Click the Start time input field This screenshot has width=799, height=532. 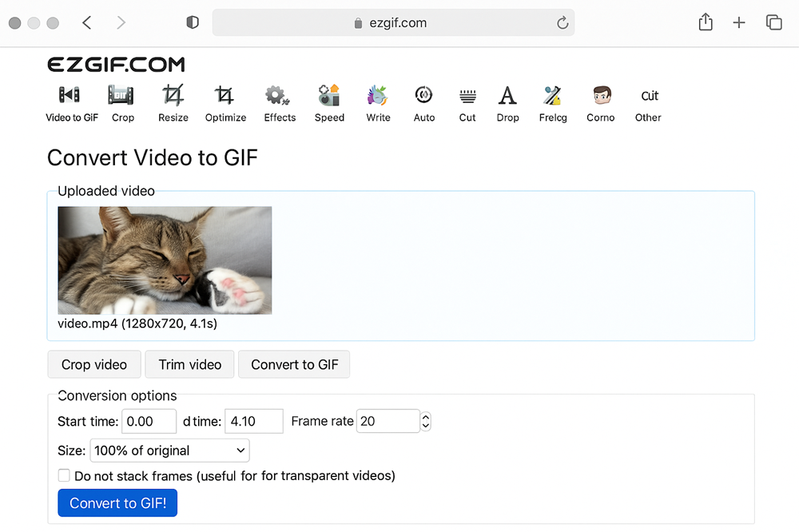coord(149,421)
